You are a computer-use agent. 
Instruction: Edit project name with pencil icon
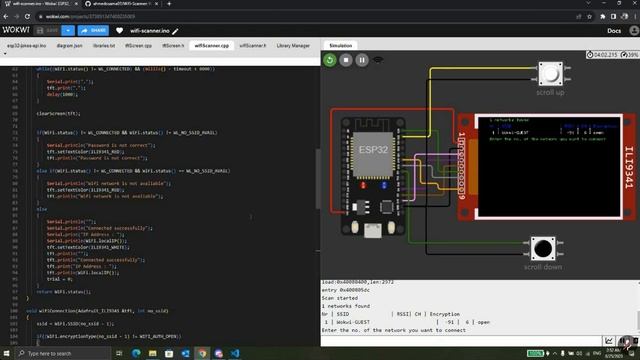(176, 31)
